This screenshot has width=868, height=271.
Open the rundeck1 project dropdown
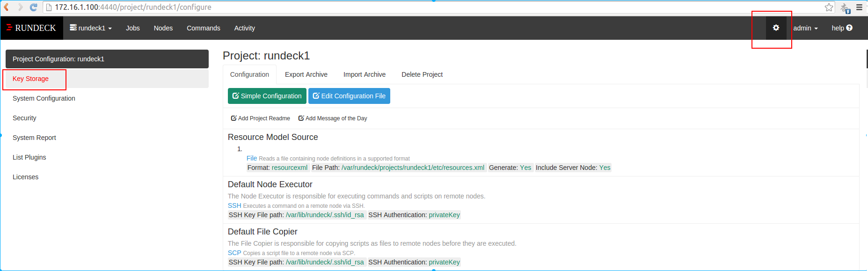tap(91, 28)
